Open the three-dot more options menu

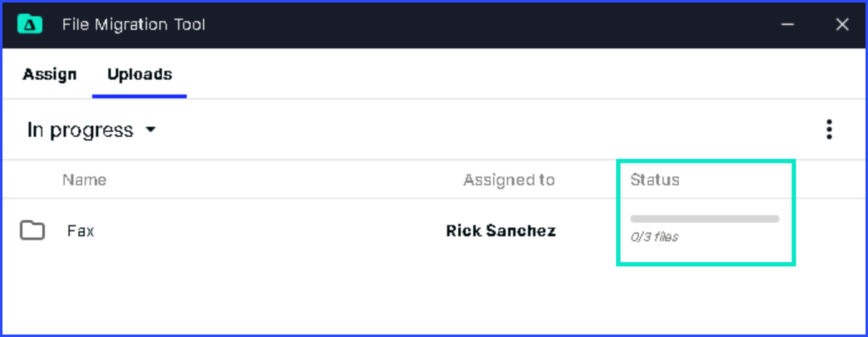click(829, 129)
